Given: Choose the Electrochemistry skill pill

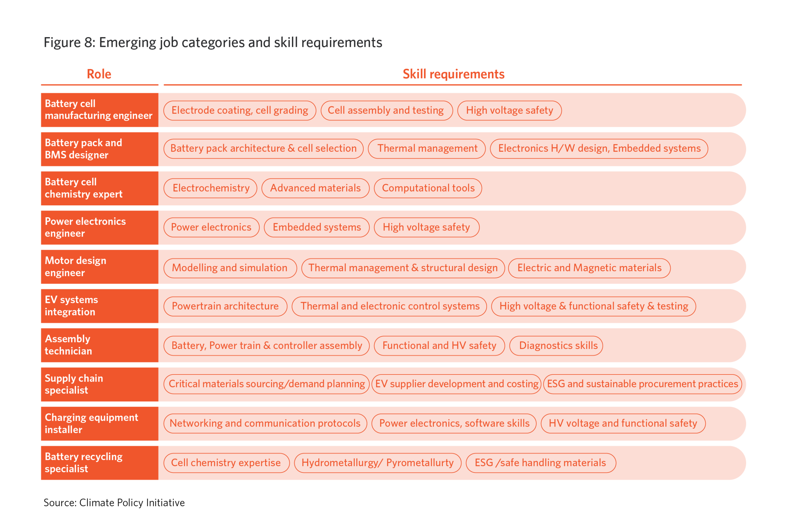Looking at the screenshot, I should 210,188.
